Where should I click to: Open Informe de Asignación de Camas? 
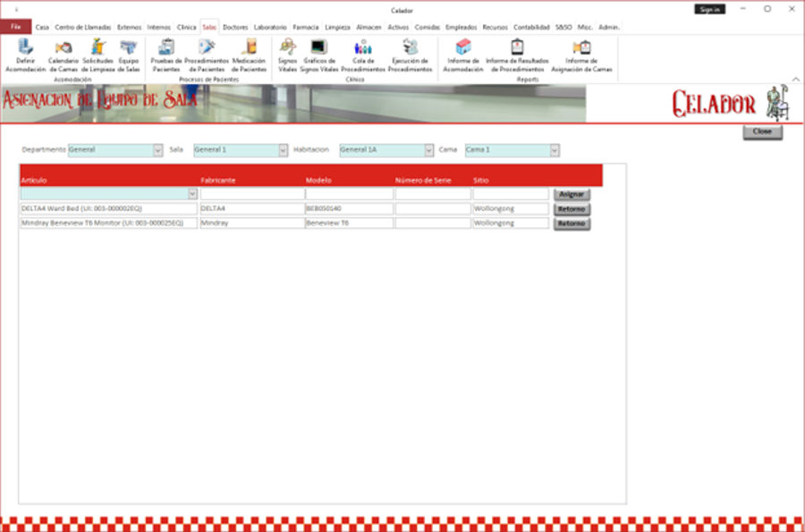[581, 48]
